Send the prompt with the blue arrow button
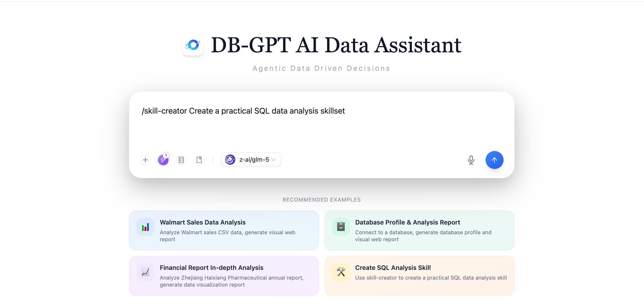 click(x=494, y=160)
